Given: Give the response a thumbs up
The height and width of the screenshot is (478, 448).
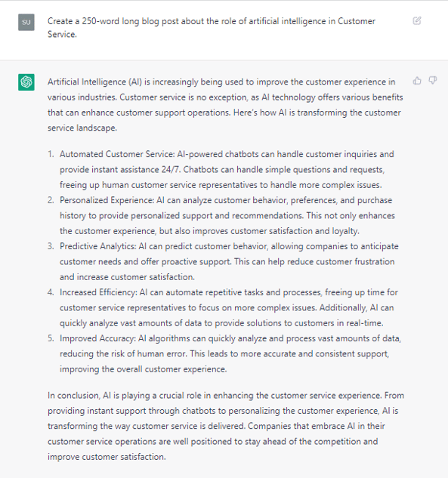Looking at the screenshot, I should coord(417,81).
